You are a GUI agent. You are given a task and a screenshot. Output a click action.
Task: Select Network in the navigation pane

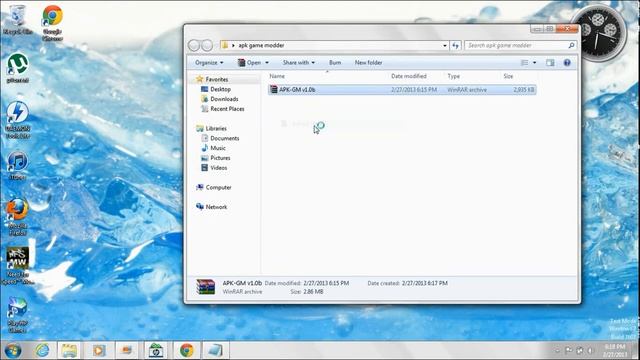[x=216, y=207]
